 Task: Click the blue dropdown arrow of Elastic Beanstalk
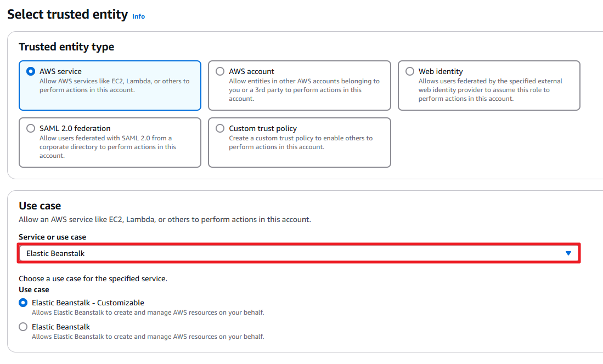coord(568,253)
